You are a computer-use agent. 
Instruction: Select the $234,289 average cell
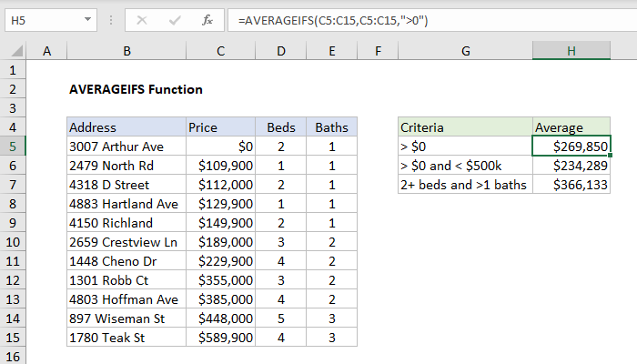click(x=571, y=166)
